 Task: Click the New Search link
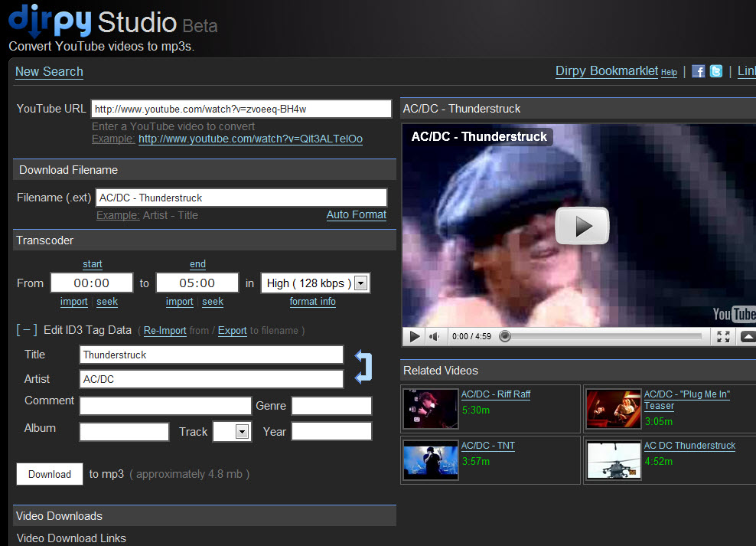(x=49, y=72)
